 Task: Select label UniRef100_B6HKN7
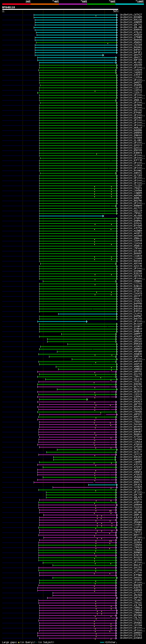(x=131, y=254)
